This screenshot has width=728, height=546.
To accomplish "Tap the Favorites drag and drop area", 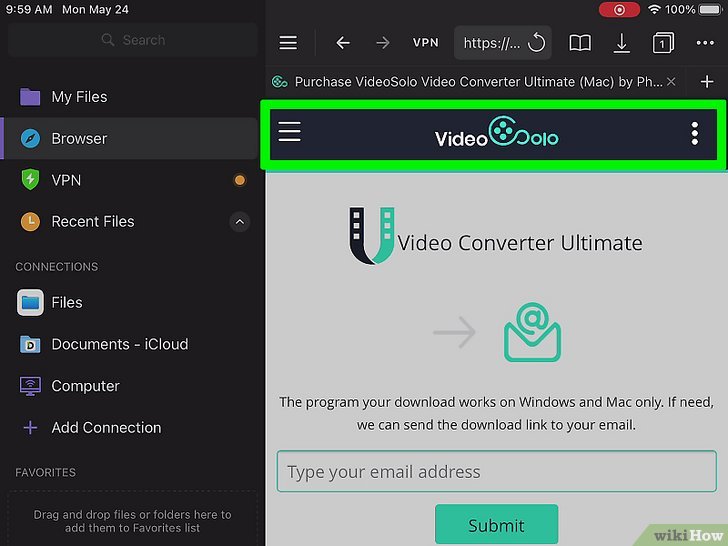I will (x=132, y=518).
